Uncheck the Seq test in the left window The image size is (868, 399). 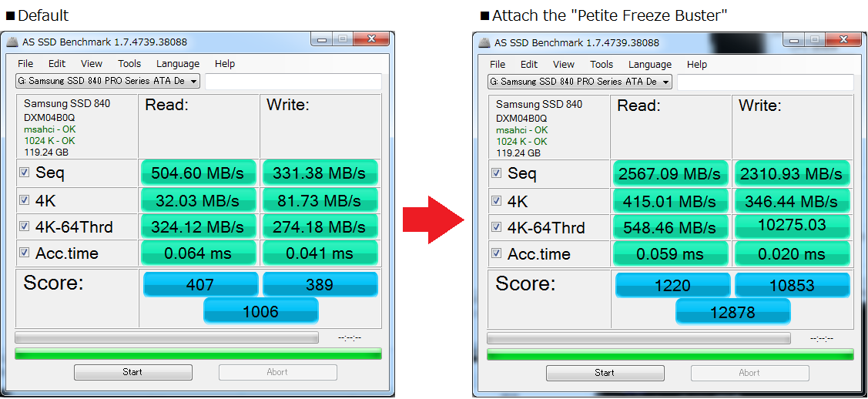(25, 173)
